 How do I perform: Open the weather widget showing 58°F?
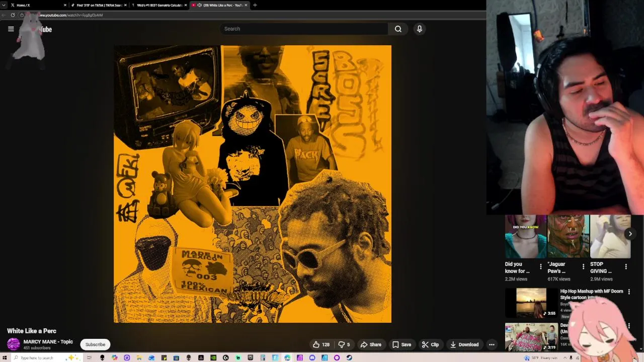tap(541, 358)
